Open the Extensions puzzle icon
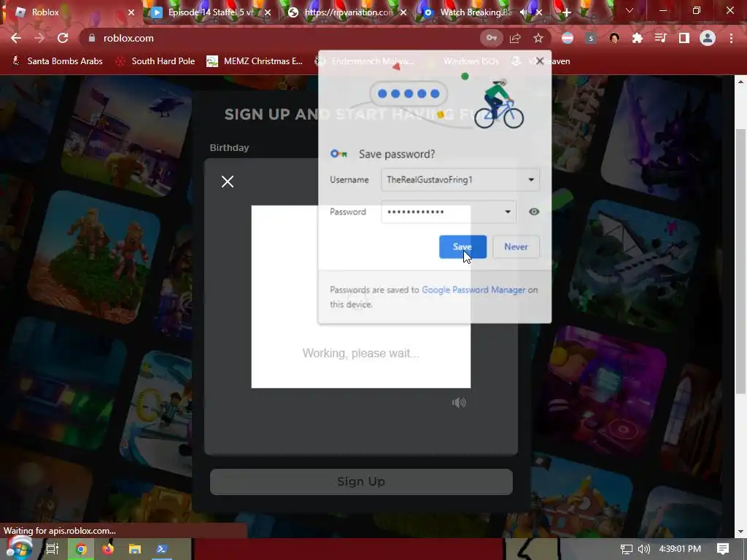The image size is (747, 560). coord(637,38)
